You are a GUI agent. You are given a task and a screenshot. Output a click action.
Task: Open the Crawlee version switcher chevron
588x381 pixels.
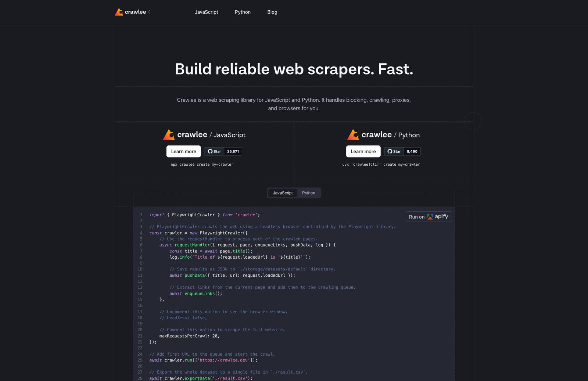(x=149, y=12)
